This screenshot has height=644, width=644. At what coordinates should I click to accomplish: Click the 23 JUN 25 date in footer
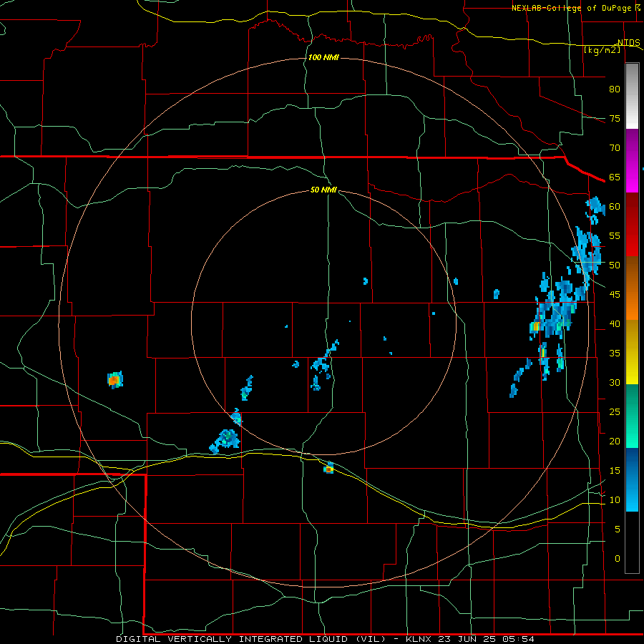coord(468,639)
